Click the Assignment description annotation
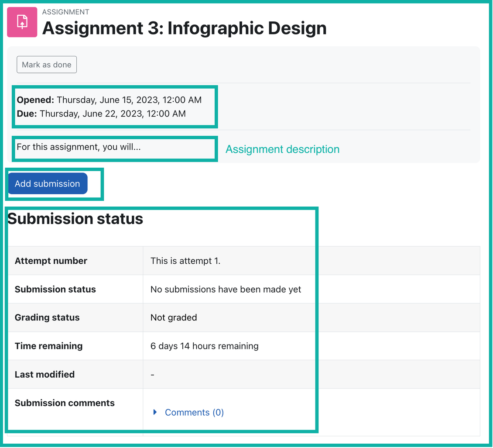 [282, 149]
